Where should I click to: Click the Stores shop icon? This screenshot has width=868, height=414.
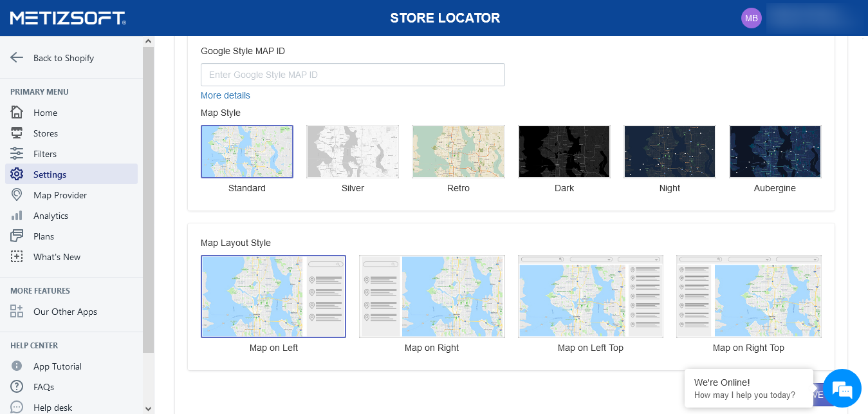pos(17,133)
